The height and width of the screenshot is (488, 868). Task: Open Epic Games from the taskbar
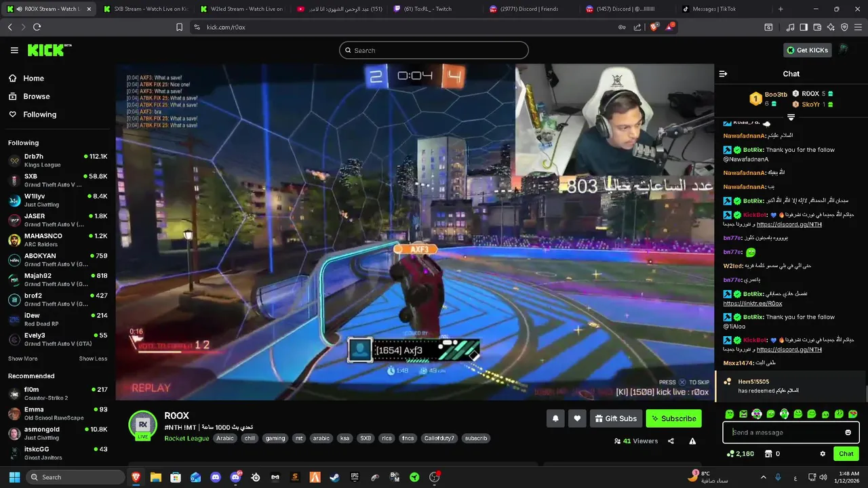coord(354,477)
